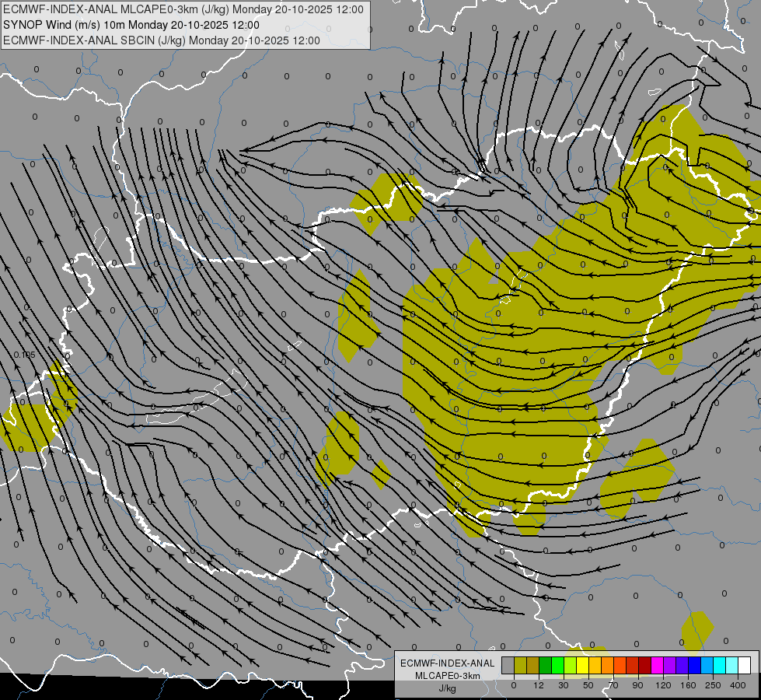761x700 pixels.
Task: Select the legend label MLCAPE0-3km
Action: click(447, 676)
